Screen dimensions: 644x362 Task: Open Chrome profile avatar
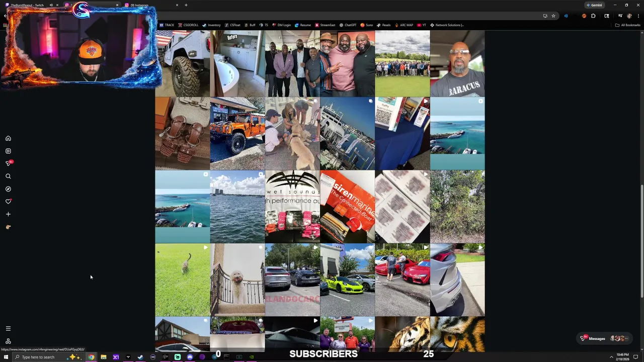(629, 16)
